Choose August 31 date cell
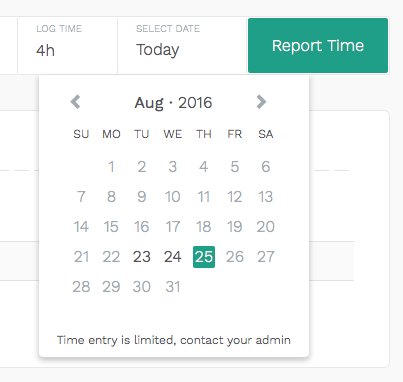The width and height of the screenshot is (403, 382). [173, 287]
